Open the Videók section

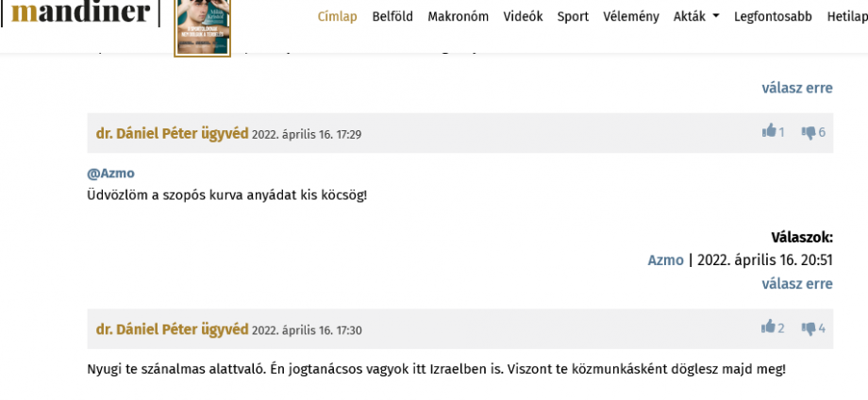(x=523, y=17)
